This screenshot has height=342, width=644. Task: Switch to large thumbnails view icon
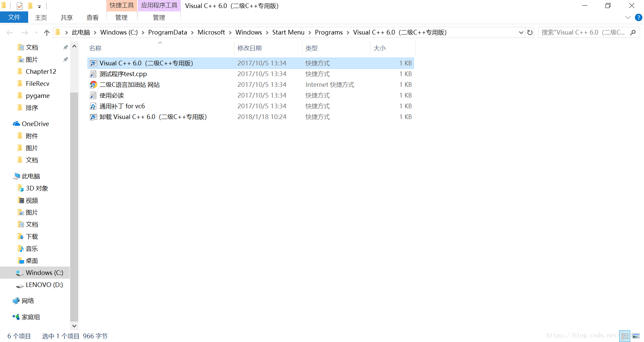click(636, 336)
